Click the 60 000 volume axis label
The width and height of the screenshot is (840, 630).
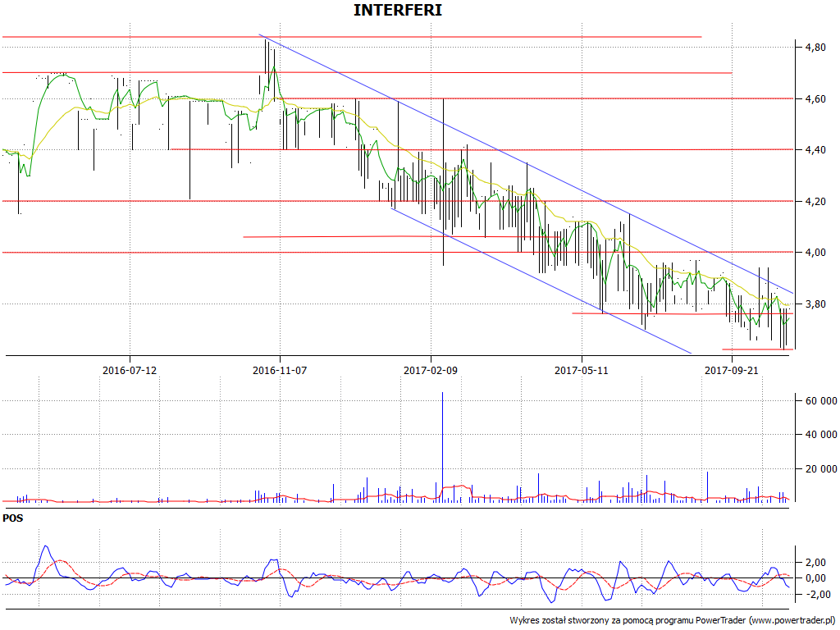pyautogui.click(x=820, y=400)
